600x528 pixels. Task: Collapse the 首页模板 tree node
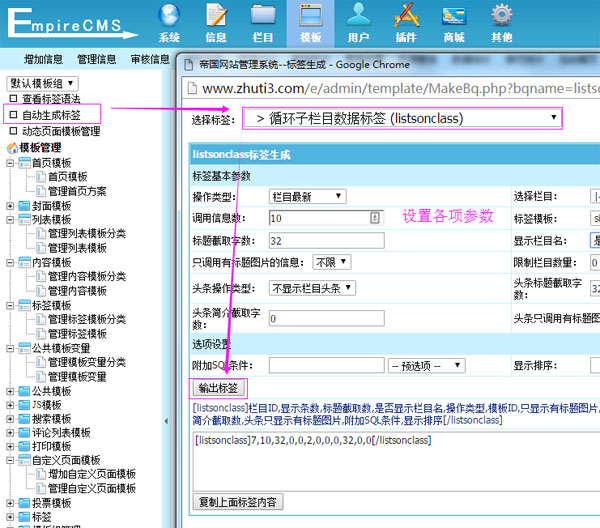[10, 163]
